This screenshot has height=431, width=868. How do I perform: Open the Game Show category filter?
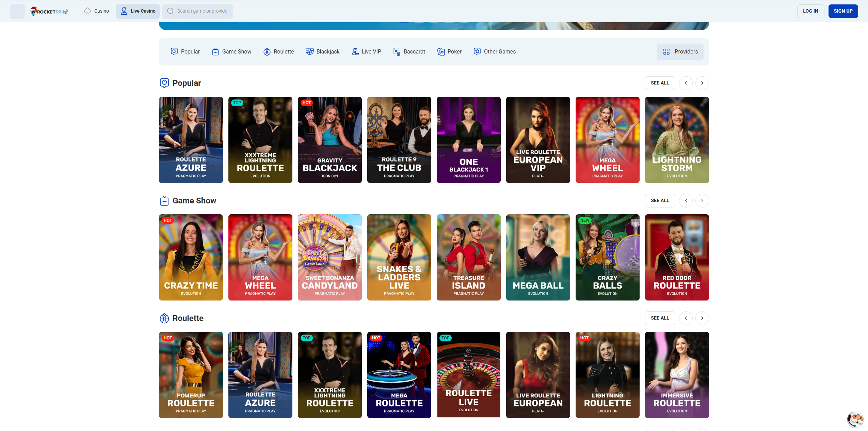(x=215, y=51)
